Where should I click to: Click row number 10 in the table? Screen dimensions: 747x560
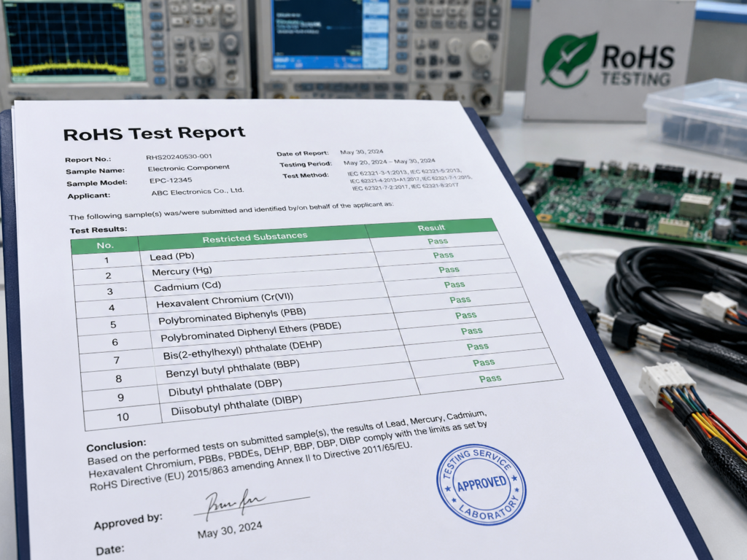coord(123,417)
